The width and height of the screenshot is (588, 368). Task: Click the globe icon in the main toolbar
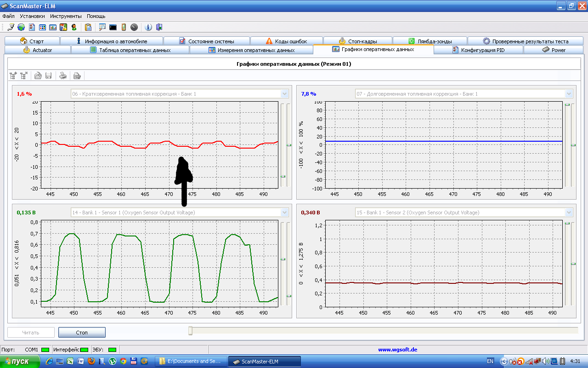point(22,27)
